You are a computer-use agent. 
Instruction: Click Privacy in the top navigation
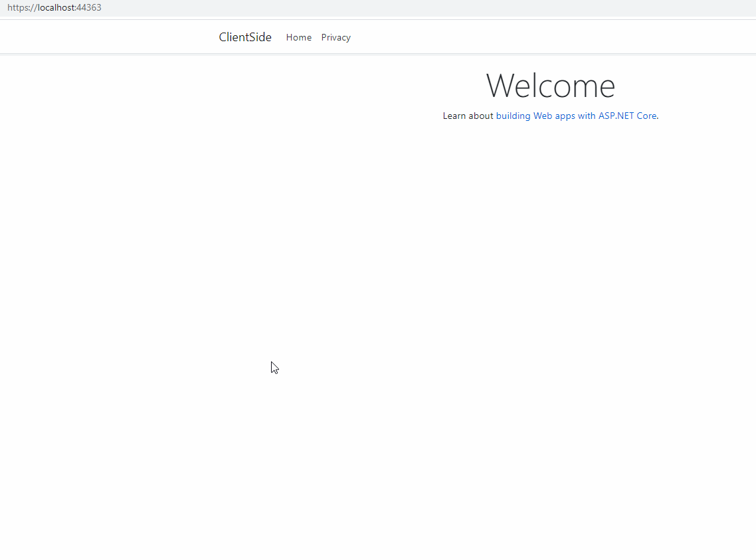coord(335,37)
